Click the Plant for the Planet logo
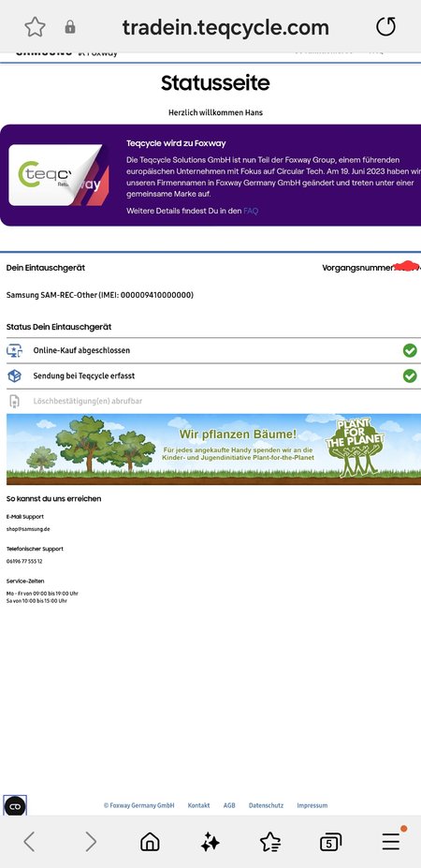Screen dimensions: 421x868 [x=355, y=448]
